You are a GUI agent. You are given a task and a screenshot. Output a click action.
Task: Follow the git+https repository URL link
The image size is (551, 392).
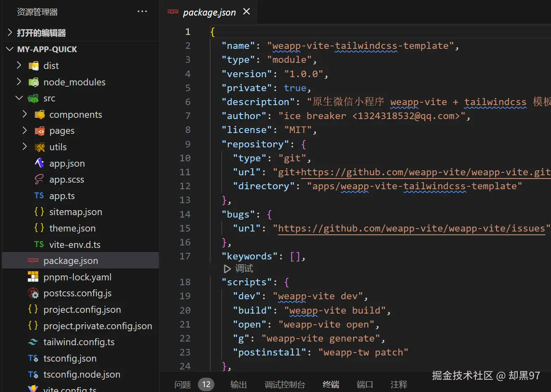pyautogui.click(x=426, y=172)
